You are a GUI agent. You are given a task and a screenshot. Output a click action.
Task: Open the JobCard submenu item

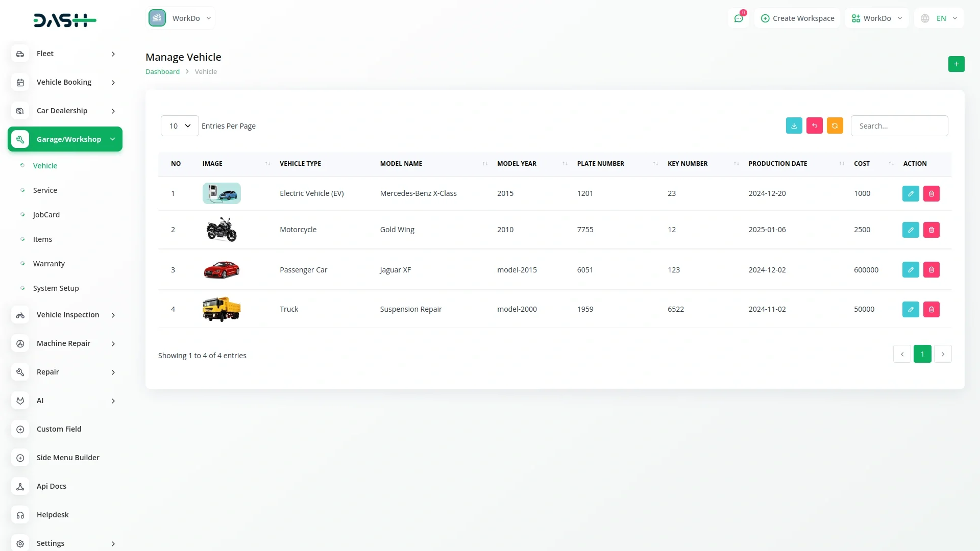pyautogui.click(x=46, y=215)
